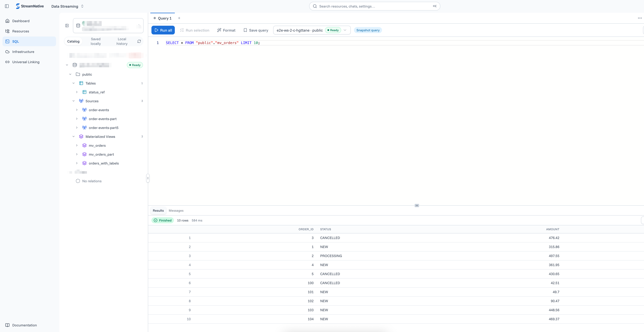Focus the search resources field

(x=374, y=6)
